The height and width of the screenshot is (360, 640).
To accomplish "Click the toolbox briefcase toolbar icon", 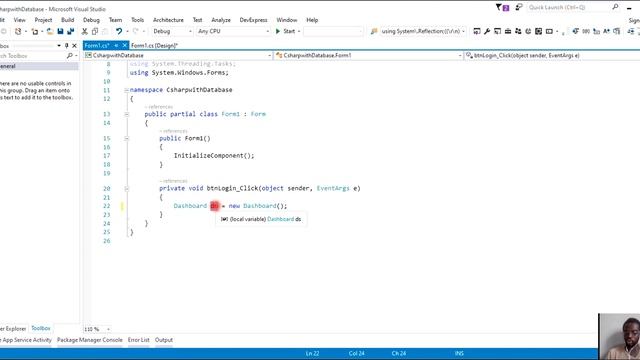I will (x=508, y=31).
